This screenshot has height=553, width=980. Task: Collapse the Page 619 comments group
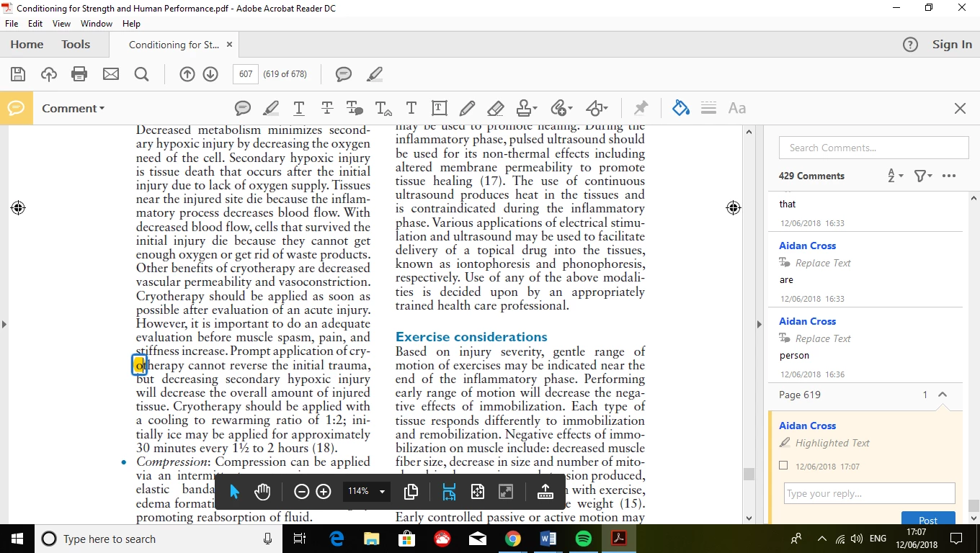[x=943, y=395]
